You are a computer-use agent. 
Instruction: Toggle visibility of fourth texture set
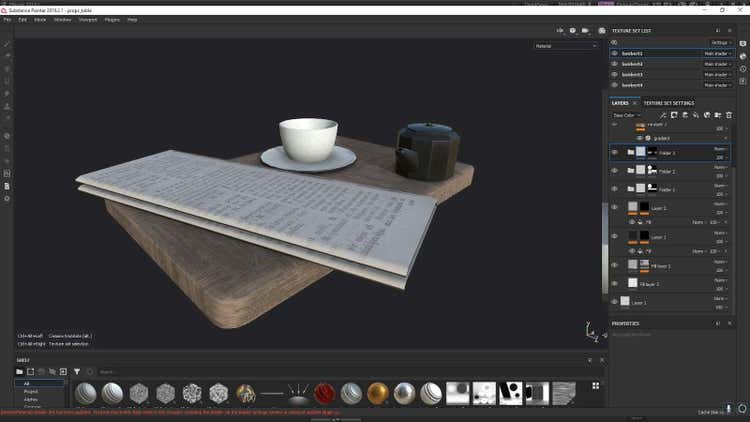[x=615, y=85]
